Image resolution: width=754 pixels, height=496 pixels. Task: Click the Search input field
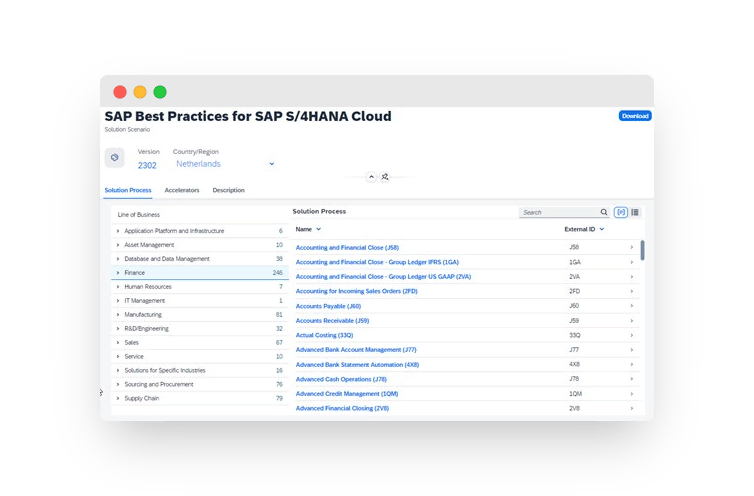(x=560, y=212)
